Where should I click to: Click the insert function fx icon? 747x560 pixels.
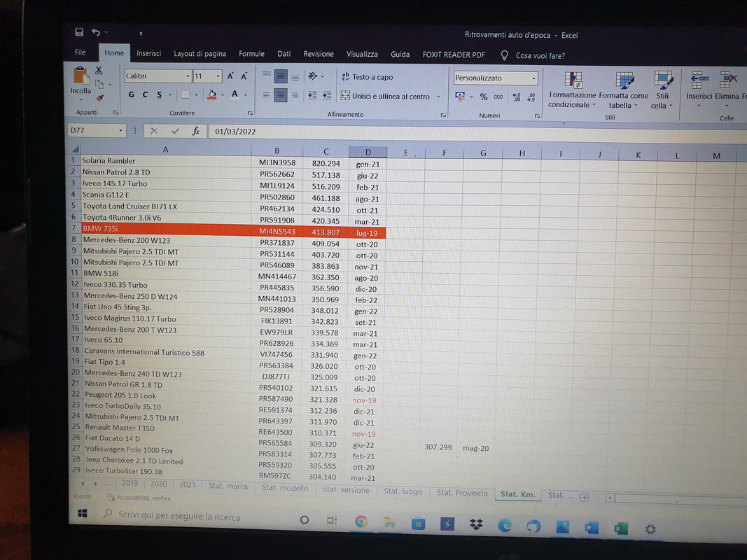tap(196, 131)
